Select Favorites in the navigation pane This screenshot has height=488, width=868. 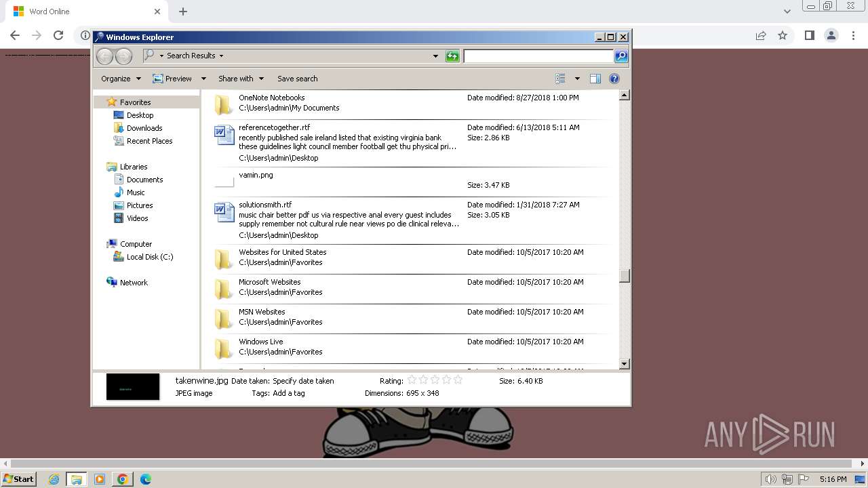click(x=135, y=102)
